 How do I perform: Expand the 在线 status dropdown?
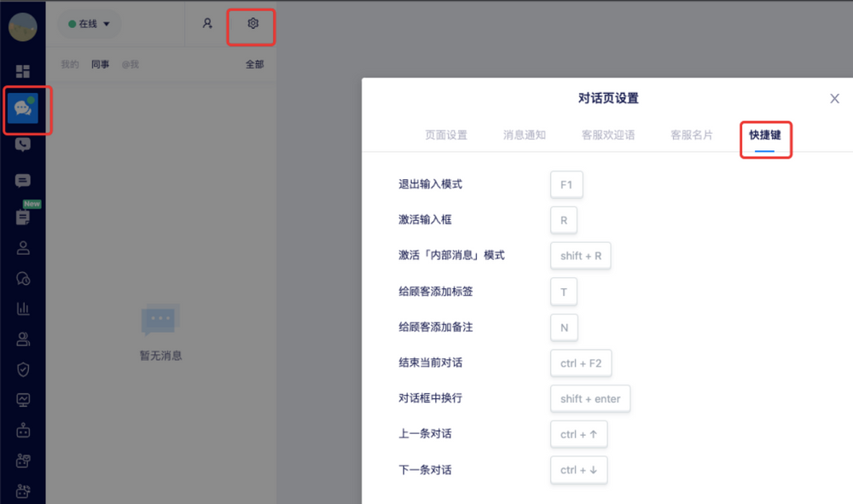[90, 24]
